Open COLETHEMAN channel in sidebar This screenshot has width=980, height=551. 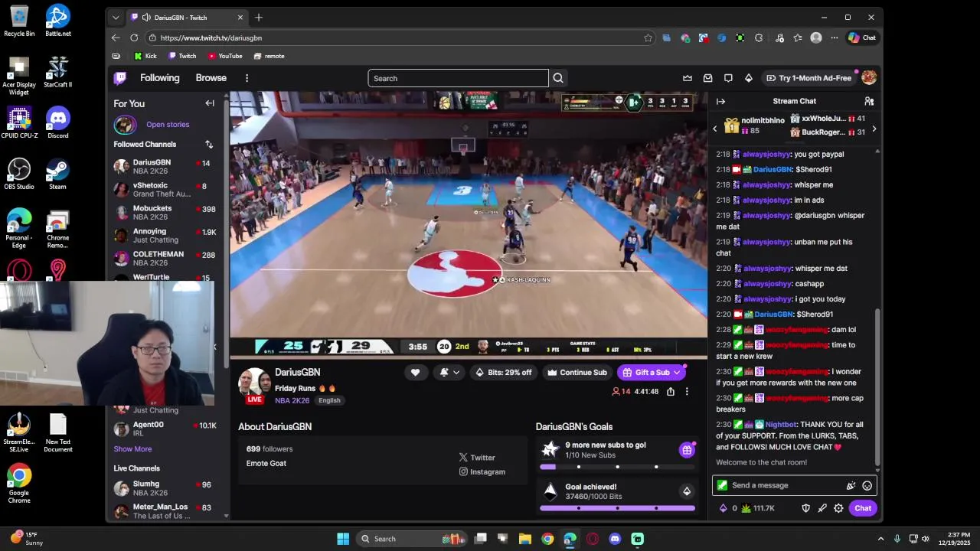tap(165, 259)
